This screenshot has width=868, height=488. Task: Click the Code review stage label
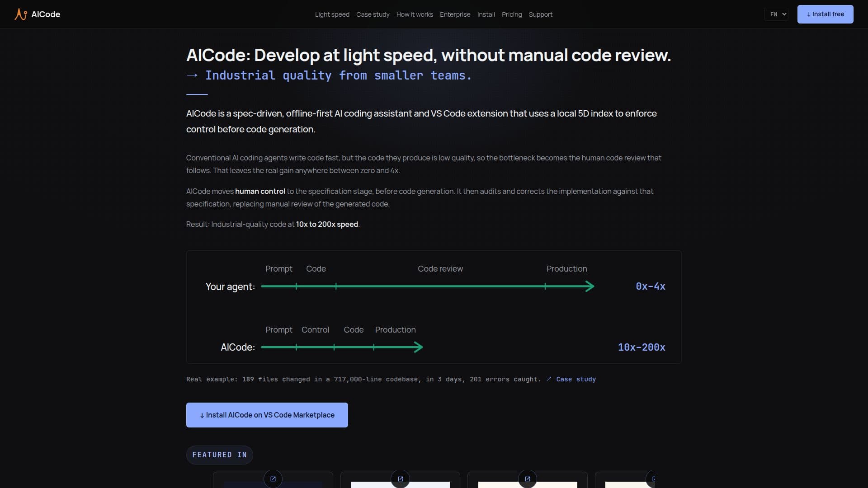[x=440, y=268]
